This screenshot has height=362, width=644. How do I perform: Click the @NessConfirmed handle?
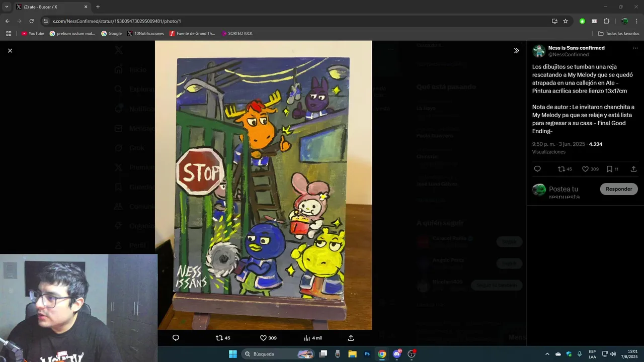568,54
